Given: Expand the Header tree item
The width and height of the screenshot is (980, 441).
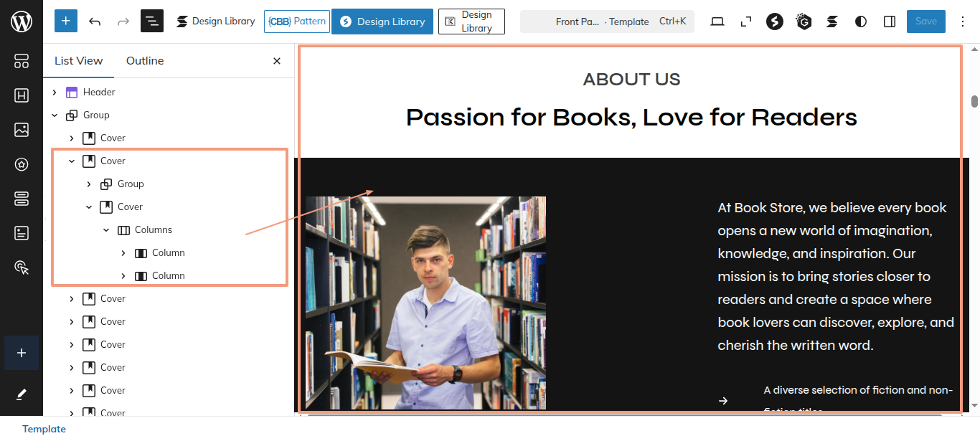Looking at the screenshot, I should [x=55, y=93].
